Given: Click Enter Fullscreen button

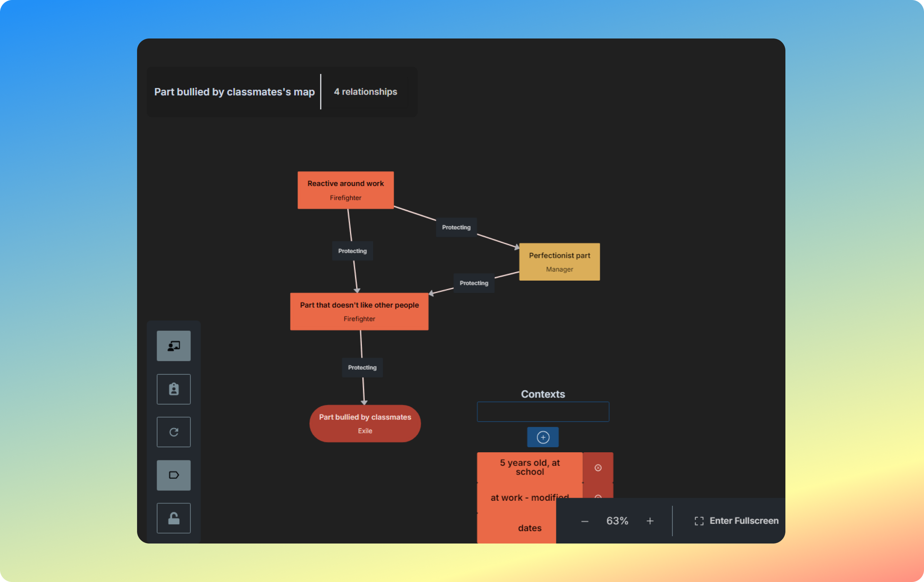Looking at the screenshot, I should coord(737,521).
